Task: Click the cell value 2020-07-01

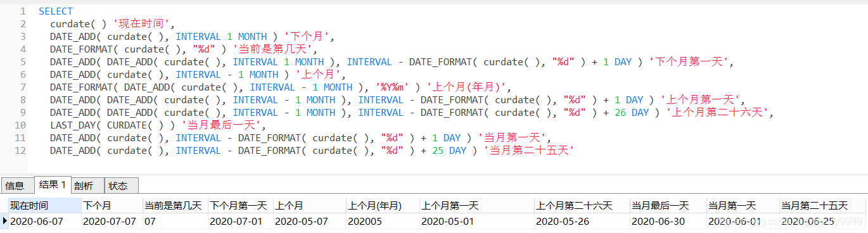Action: (236, 221)
